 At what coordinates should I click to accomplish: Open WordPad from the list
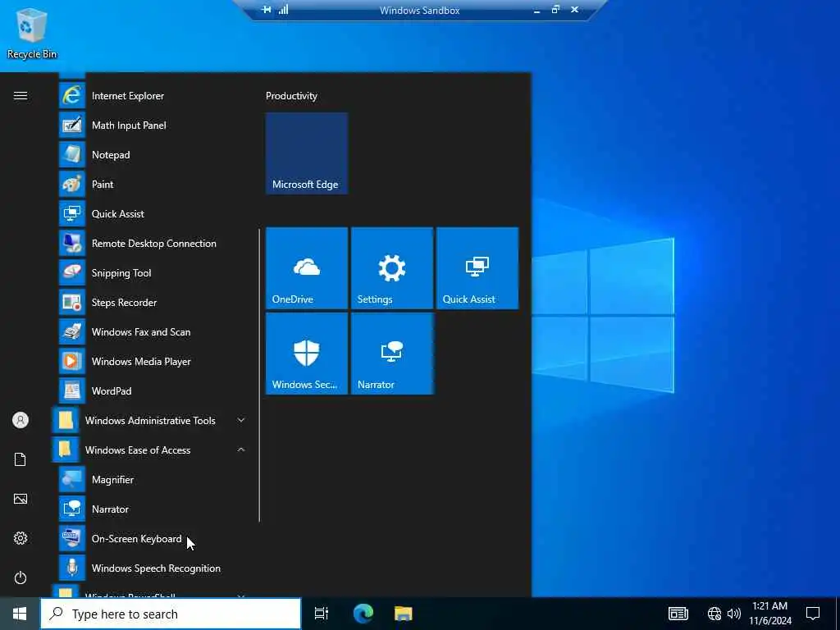click(x=153, y=391)
